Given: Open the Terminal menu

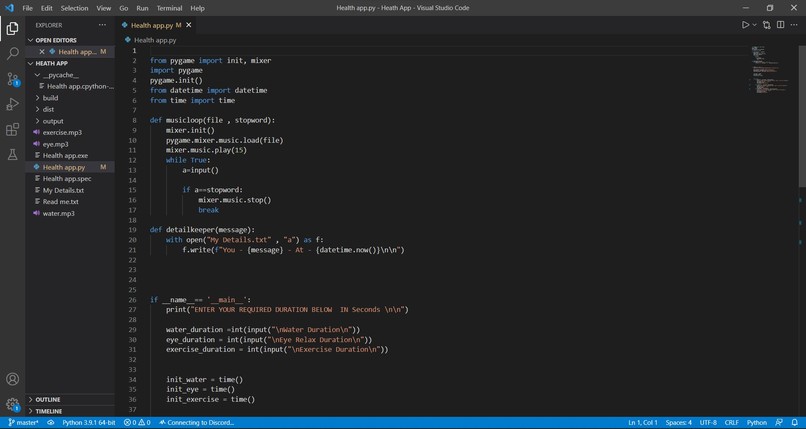Looking at the screenshot, I should 169,8.
